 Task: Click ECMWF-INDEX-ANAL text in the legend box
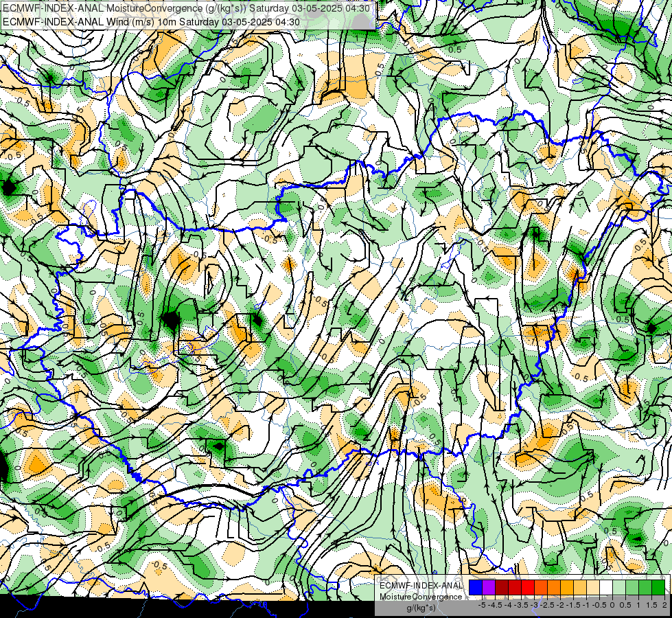pos(421,586)
